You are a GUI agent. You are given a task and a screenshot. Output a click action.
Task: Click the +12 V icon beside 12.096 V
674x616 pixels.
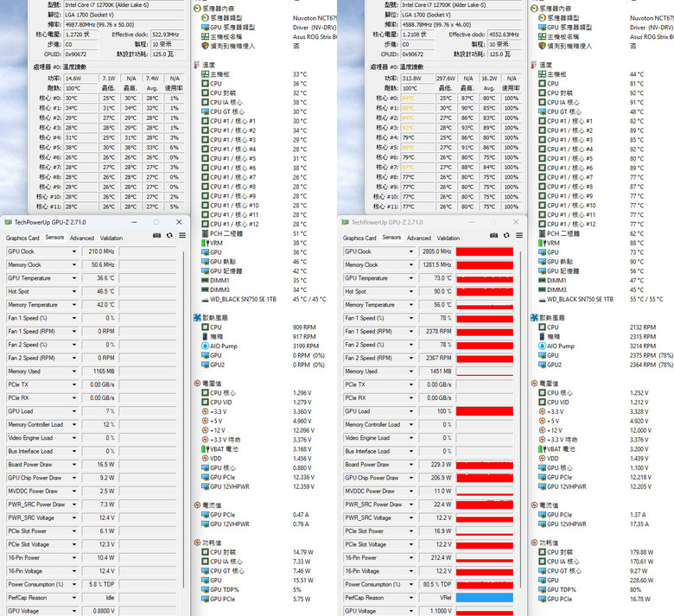coord(206,430)
